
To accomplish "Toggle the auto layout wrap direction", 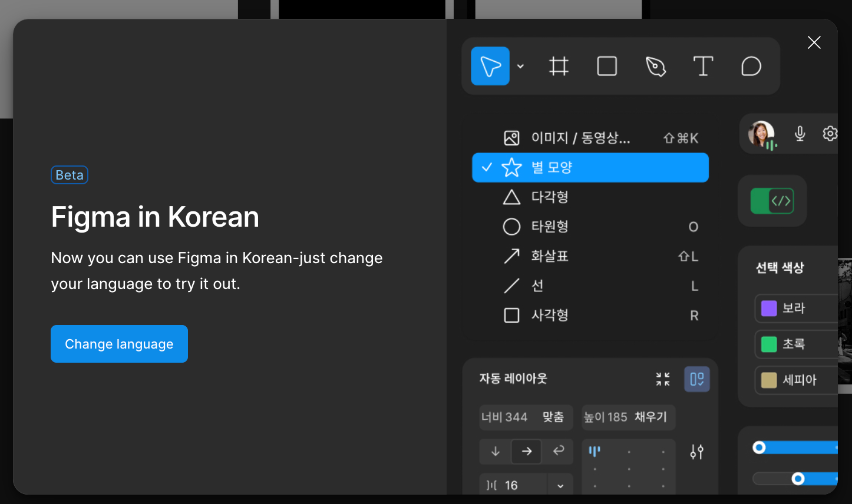I will tap(558, 451).
